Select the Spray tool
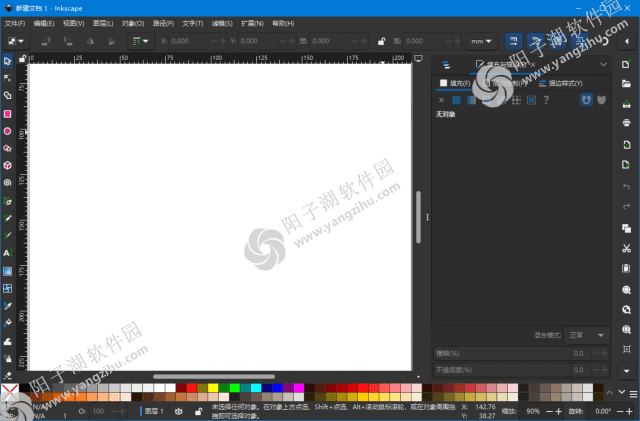This screenshot has width=640, height=421. (7, 359)
